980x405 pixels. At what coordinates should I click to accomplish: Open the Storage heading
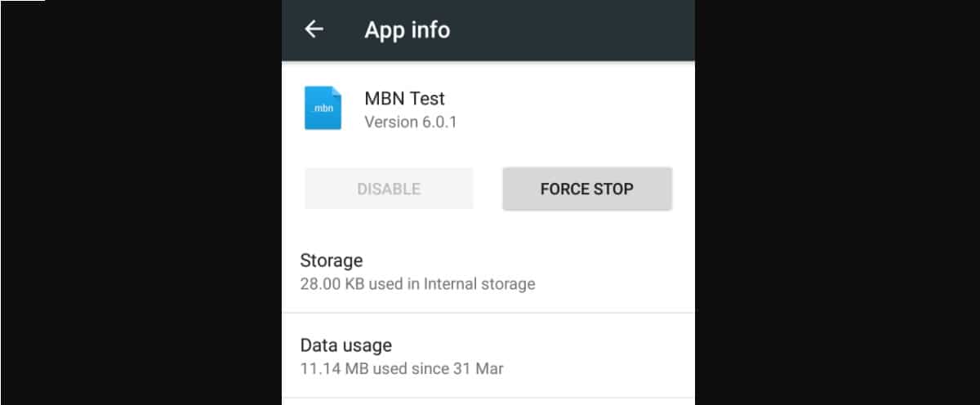332,260
